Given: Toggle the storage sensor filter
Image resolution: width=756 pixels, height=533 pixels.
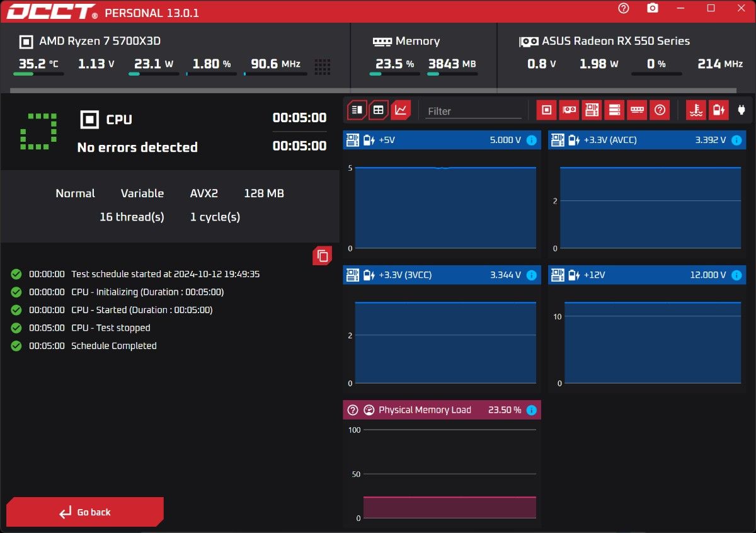Looking at the screenshot, I should (614, 110).
